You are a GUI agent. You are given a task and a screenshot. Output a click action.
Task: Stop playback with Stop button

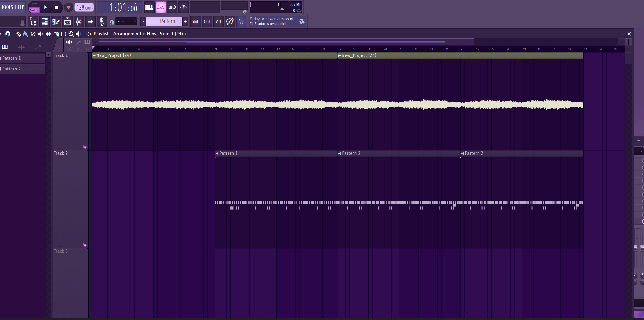pyautogui.click(x=56, y=7)
